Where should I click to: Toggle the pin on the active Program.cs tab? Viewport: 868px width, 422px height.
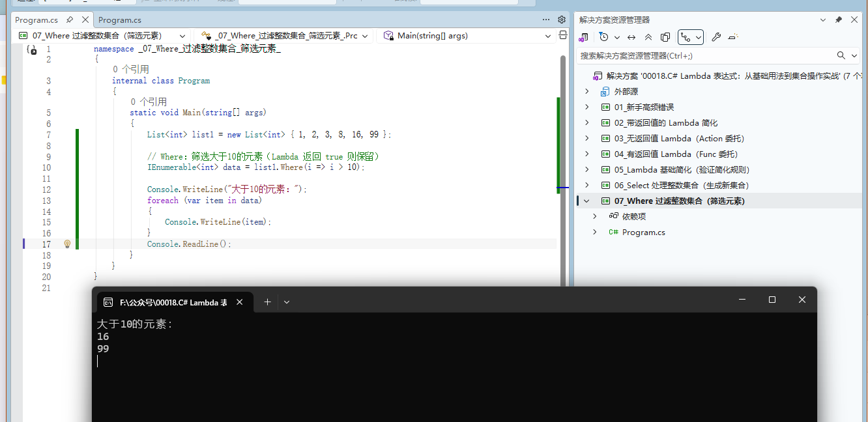[x=70, y=20]
